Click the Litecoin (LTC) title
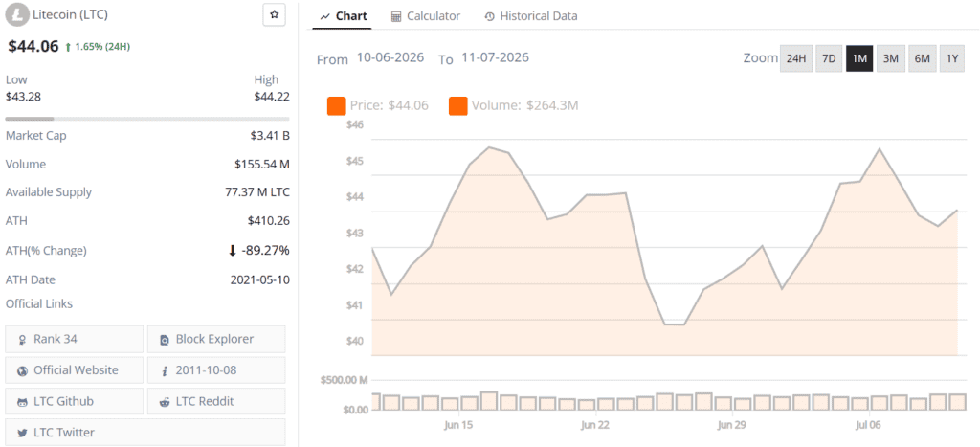This screenshot has height=447, width=980. tap(70, 15)
